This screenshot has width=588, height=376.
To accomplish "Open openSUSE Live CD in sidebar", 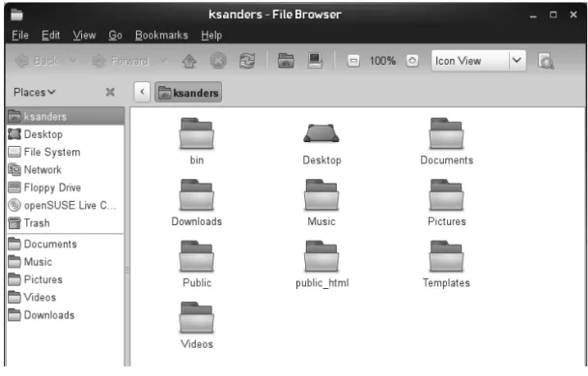I will coord(66,205).
